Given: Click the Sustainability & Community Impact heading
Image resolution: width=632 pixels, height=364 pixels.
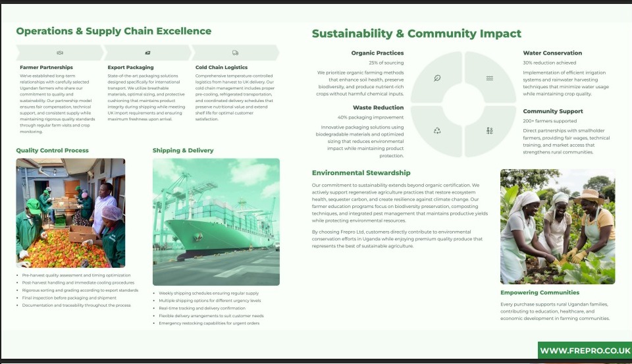Looking at the screenshot, I should tap(416, 34).
